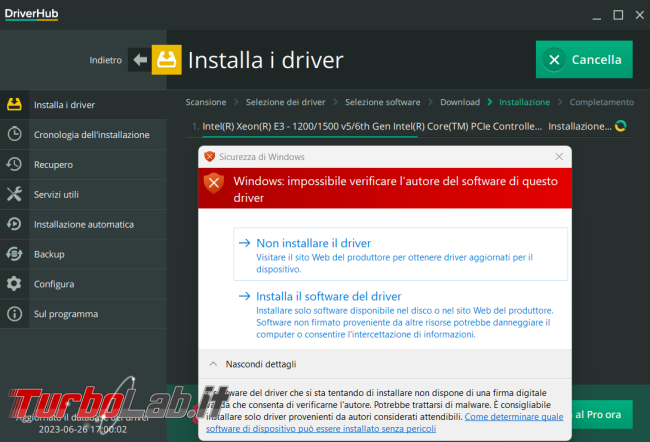Click the clock icon for Cronologia dell'installazione

[14, 134]
